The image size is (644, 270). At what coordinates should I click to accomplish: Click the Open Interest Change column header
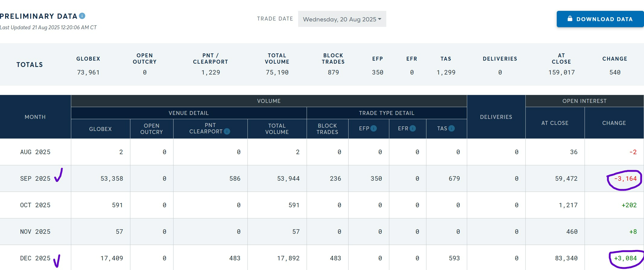[614, 123]
